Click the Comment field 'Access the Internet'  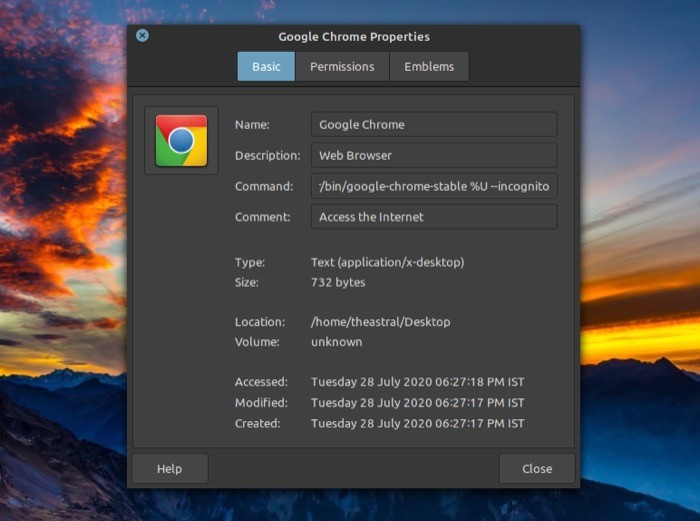pos(434,217)
